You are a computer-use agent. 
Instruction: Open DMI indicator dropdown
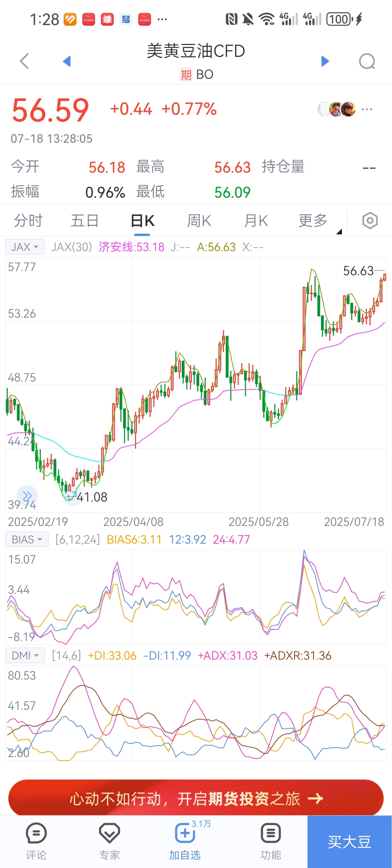coord(25,656)
